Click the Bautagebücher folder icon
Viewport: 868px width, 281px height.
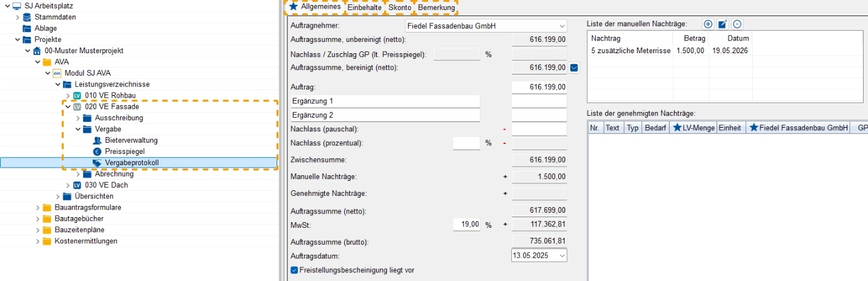pyautogui.click(x=47, y=219)
